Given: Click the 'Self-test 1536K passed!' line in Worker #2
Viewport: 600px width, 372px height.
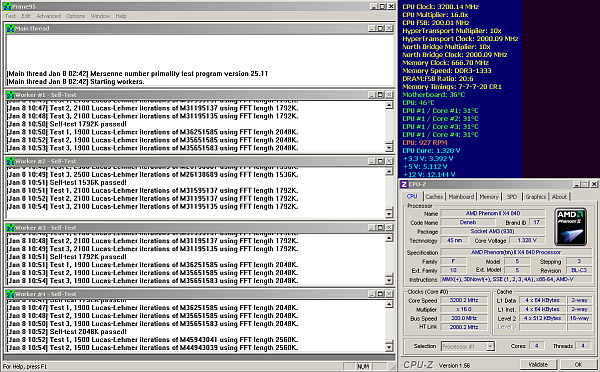Looking at the screenshot, I should point(67,183).
